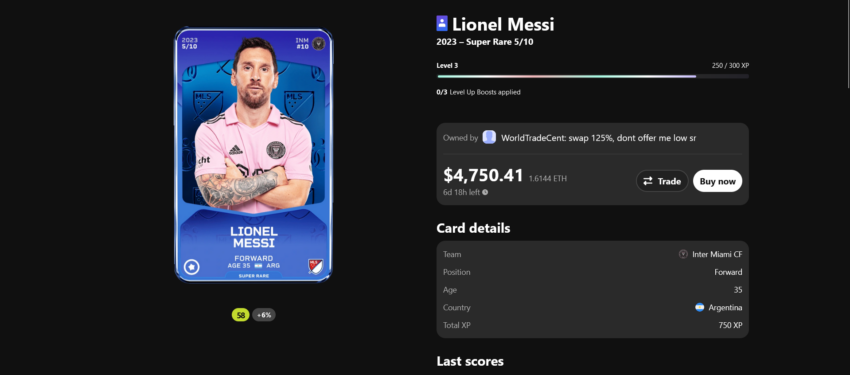Viewport: 850px width, 375px height.
Task: Open WorldTradeCent owner profile link
Action: 598,138
